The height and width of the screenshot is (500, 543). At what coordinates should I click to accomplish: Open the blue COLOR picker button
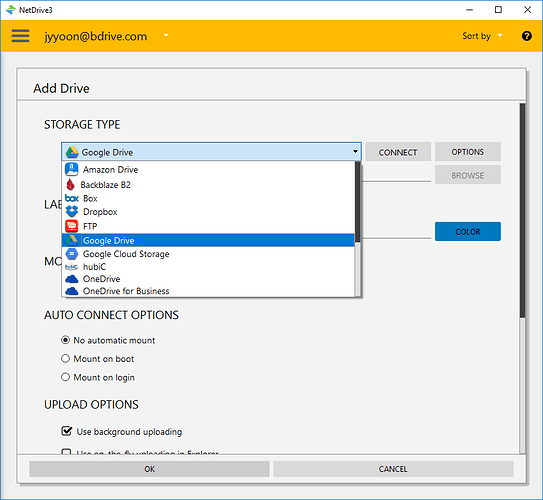[x=468, y=232]
